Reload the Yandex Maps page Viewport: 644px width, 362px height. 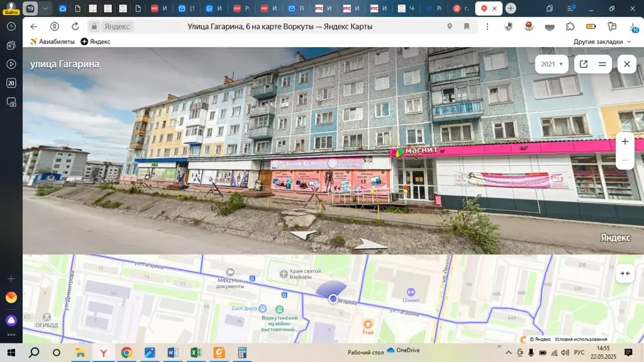click(x=75, y=26)
